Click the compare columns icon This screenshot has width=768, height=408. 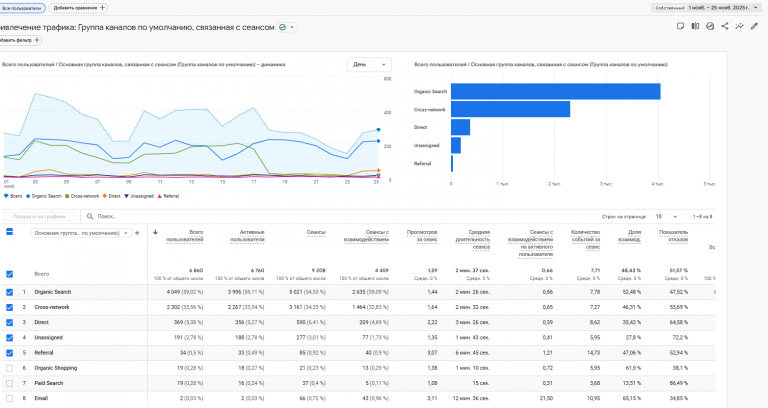click(695, 26)
